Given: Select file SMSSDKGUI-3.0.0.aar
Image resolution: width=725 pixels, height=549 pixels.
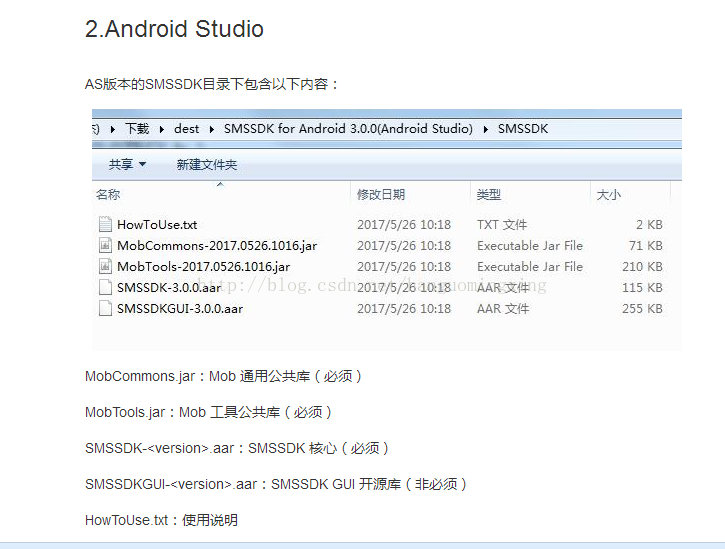Looking at the screenshot, I should [180, 308].
